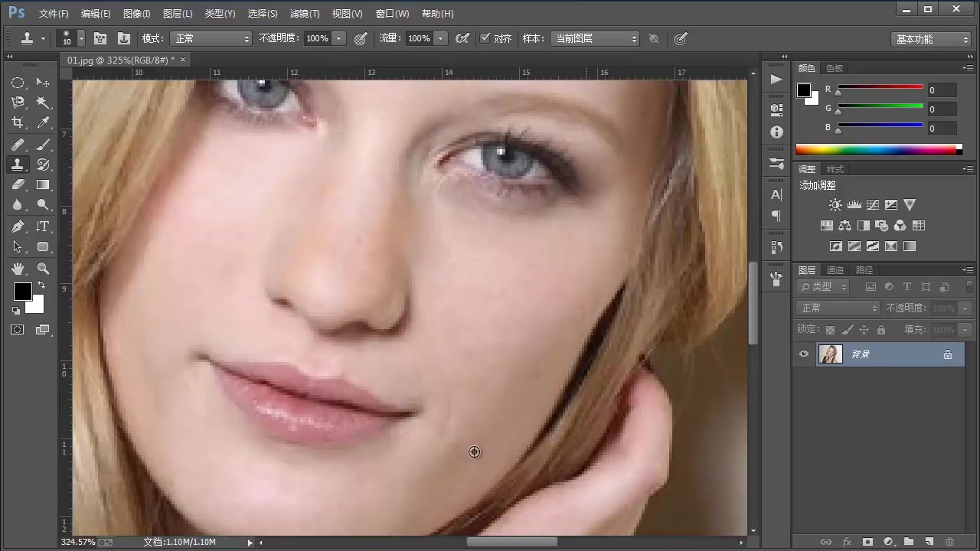
Task: Open the blend mode (模式) dropdown
Action: (x=211, y=38)
